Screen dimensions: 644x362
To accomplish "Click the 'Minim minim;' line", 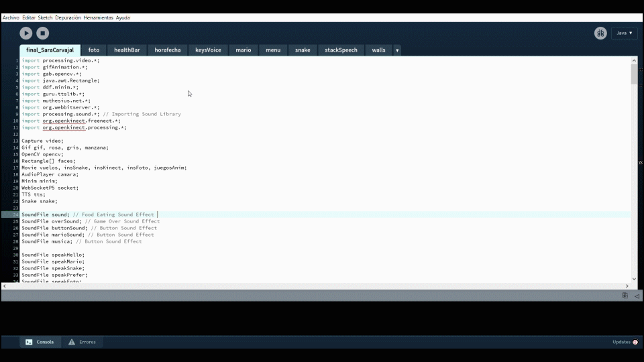I will pos(40,181).
